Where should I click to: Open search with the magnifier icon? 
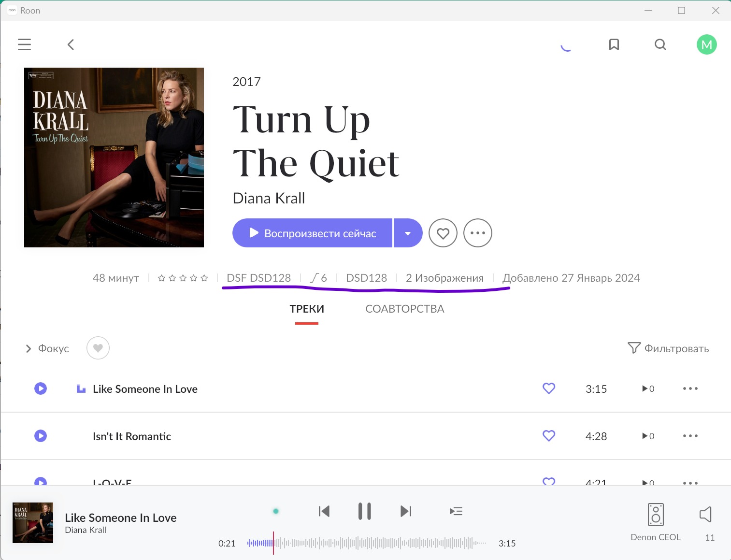click(660, 45)
